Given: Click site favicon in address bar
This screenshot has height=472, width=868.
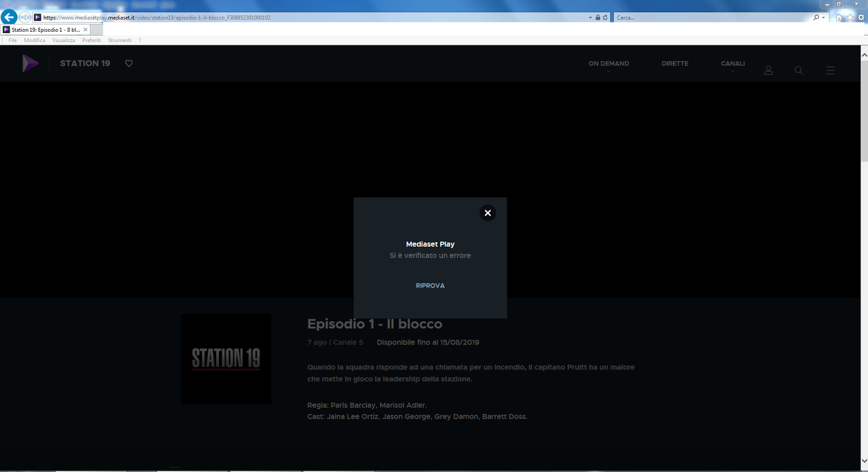Looking at the screenshot, I should 37,18.
